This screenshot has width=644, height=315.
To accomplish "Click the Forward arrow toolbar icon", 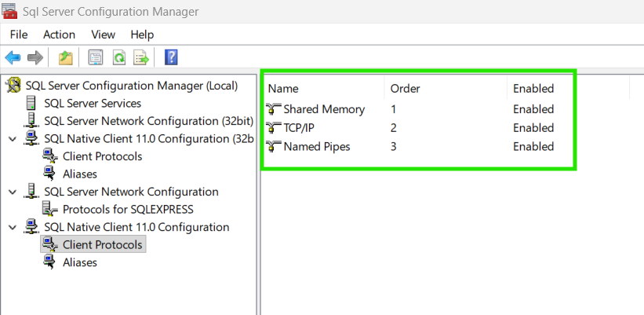I will 35,57.
